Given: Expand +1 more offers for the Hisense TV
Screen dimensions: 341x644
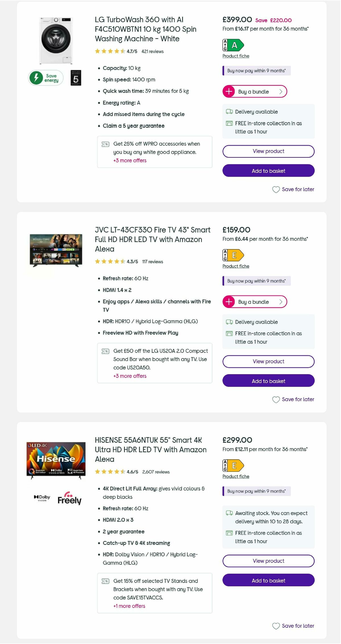Looking at the screenshot, I should (x=129, y=606).
